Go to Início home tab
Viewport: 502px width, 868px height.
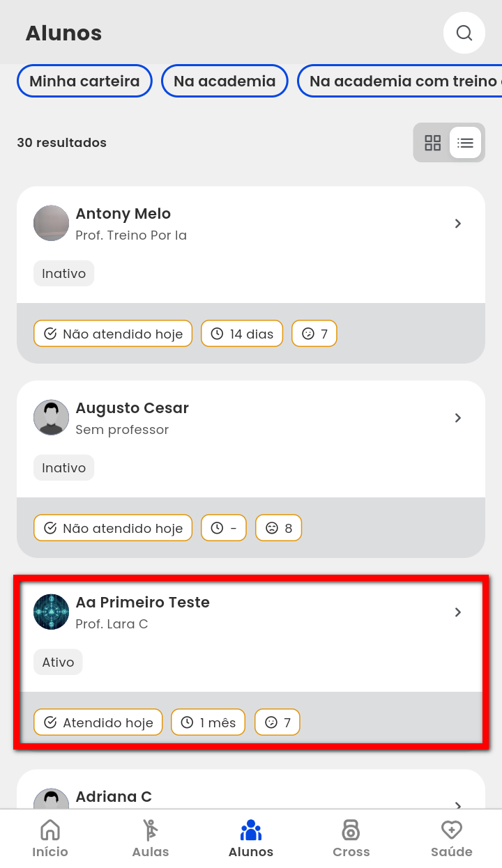click(50, 837)
